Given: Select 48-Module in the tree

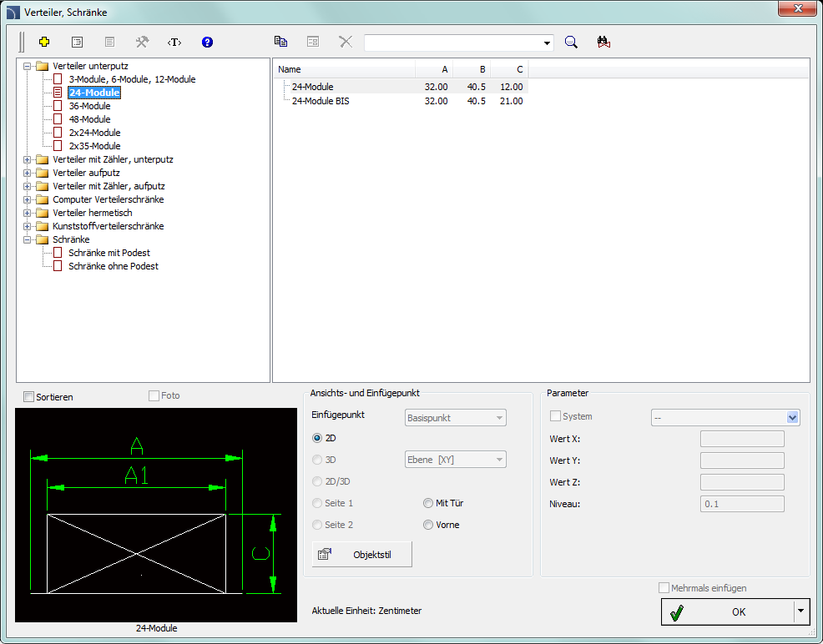Looking at the screenshot, I should [x=89, y=119].
